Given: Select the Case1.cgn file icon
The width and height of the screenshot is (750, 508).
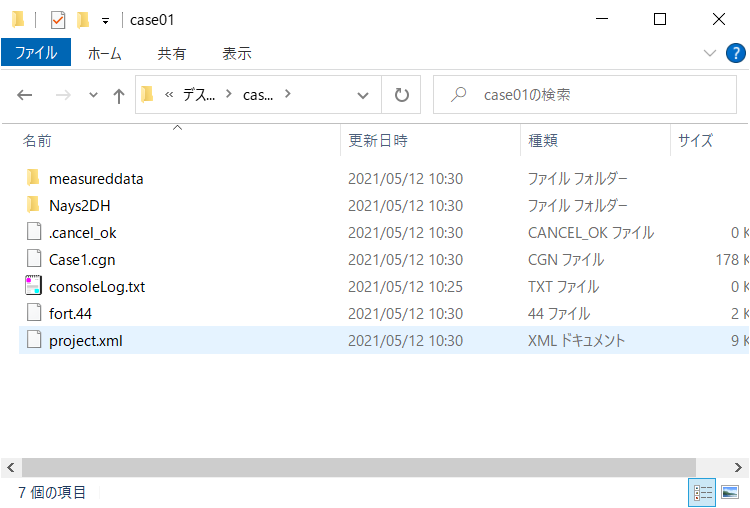Looking at the screenshot, I should coord(33,258).
